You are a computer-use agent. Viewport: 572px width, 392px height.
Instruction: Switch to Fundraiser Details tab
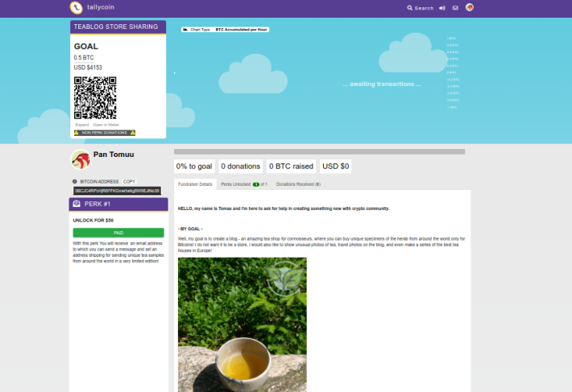(x=195, y=184)
